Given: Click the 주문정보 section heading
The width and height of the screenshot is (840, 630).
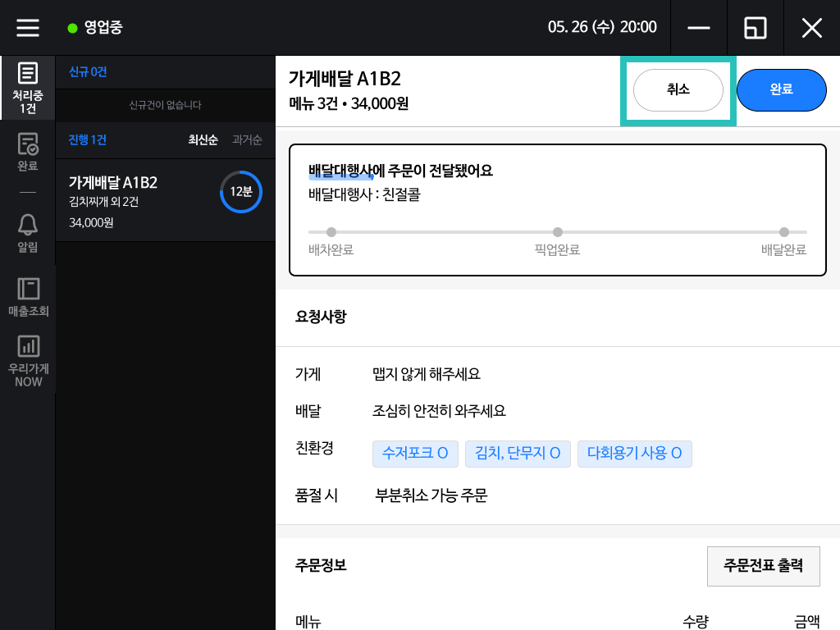Looking at the screenshot, I should click(321, 565).
